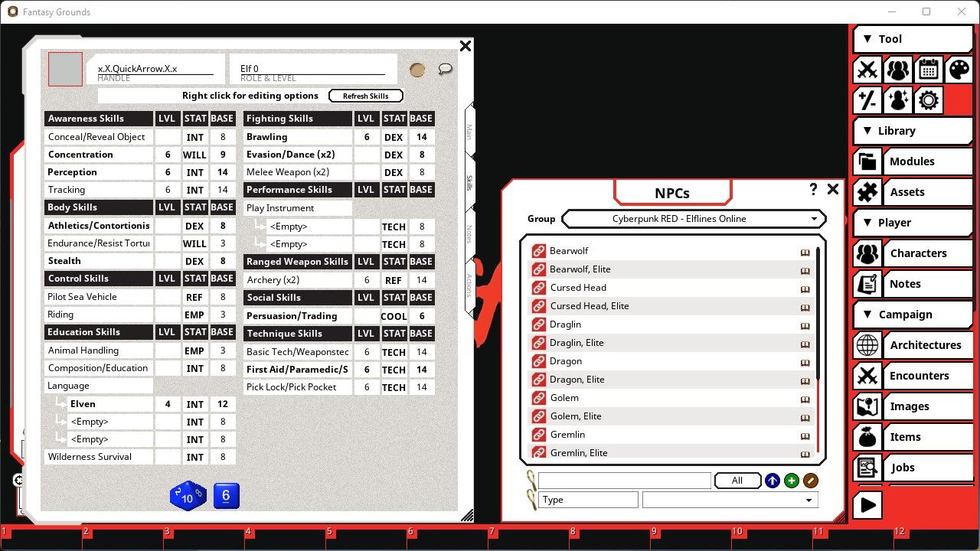Click the blue d6 die
This screenshot has height=551, width=980.
pos(226,496)
